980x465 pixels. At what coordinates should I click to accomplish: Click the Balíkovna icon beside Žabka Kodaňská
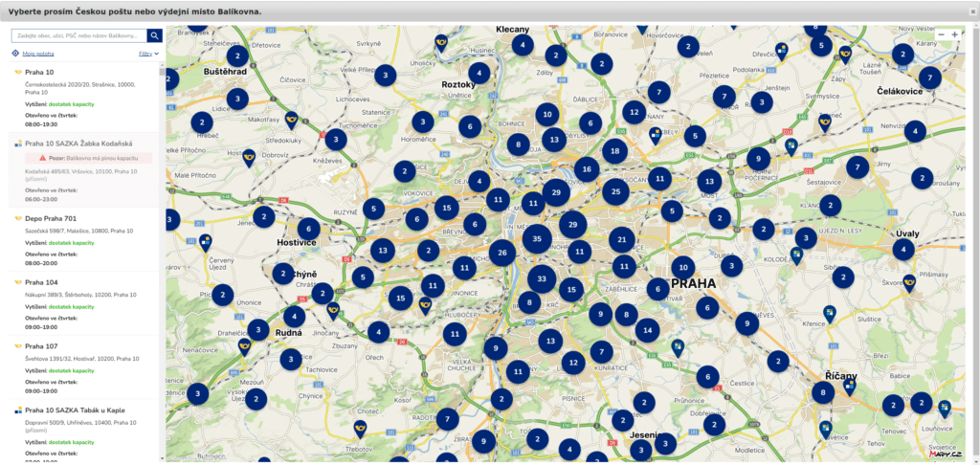coord(17,144)
